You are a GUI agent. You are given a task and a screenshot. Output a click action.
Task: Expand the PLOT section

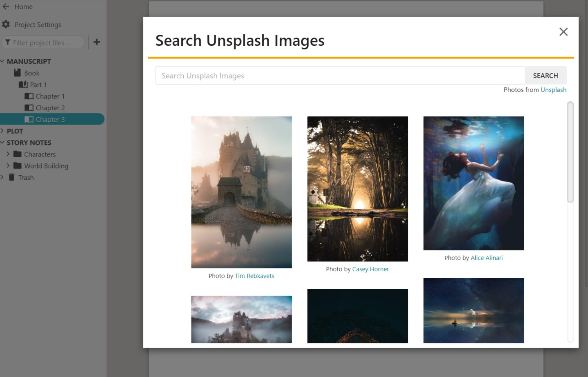click(x=2, y=131)
